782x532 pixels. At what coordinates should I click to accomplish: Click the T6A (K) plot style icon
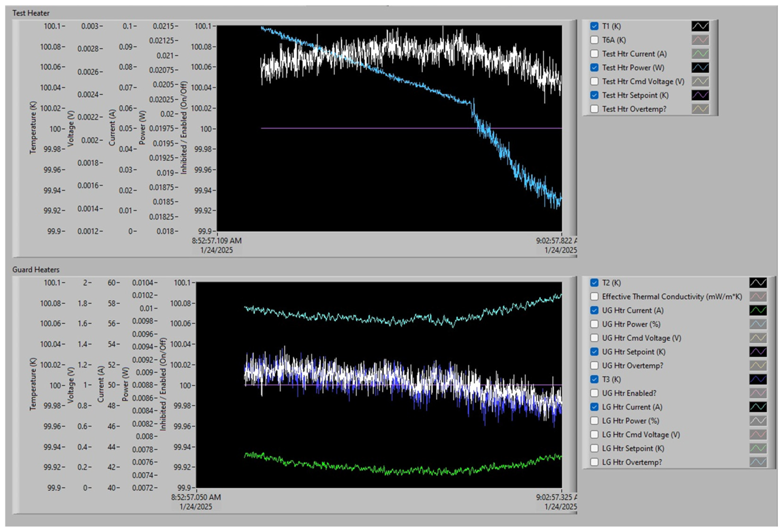click(700, 40)
